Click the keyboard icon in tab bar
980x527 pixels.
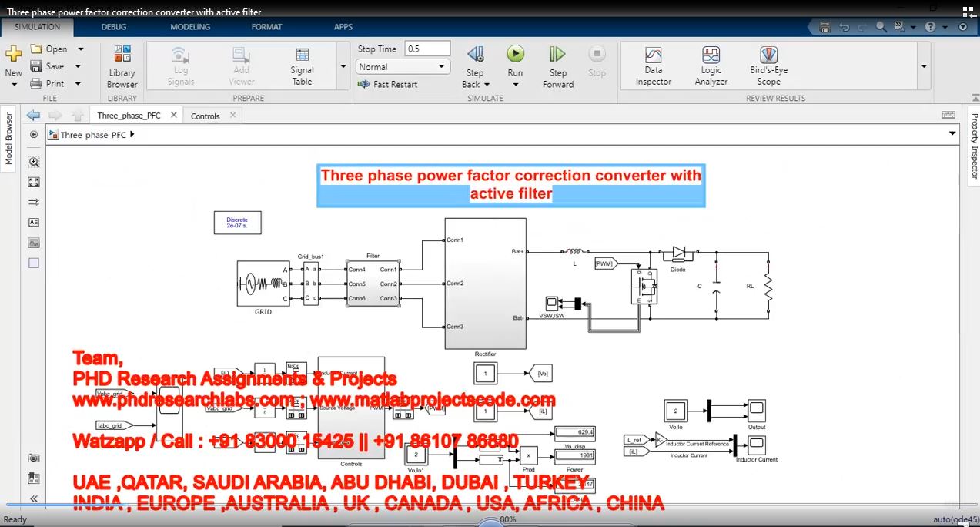tap(948, 115)
